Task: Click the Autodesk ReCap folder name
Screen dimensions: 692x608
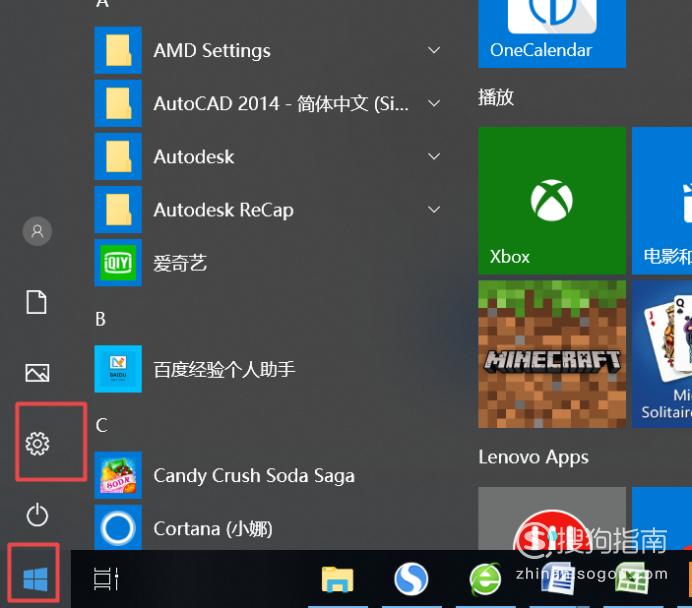Action: [223, 210]
